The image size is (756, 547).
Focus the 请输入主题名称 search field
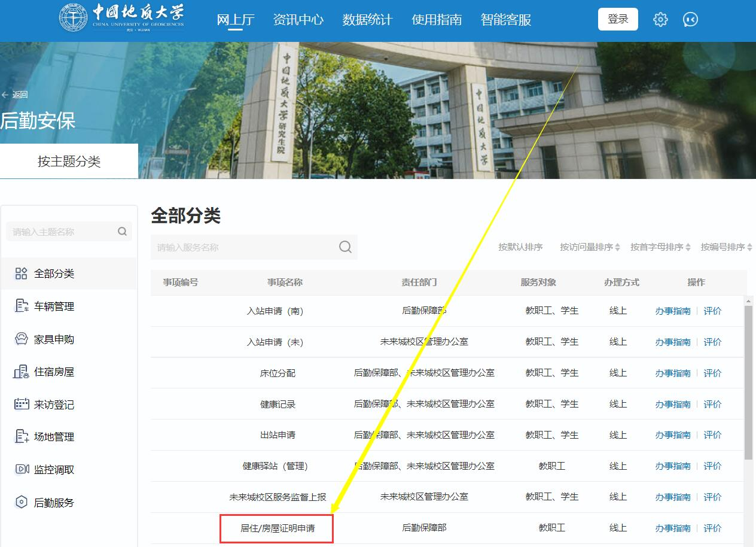[69, 232]
